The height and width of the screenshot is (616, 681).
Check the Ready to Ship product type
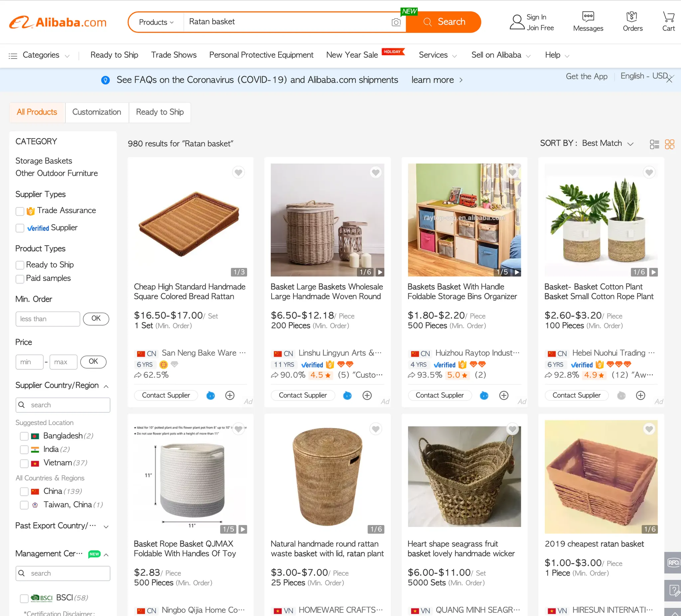20,265
